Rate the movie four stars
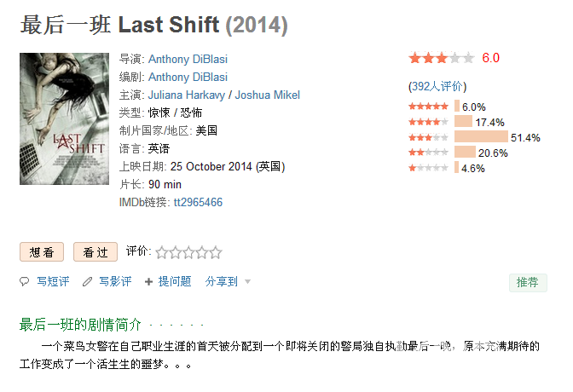Image resolution: width=573 pixels, height=392 pixels. (x=202, y=252)
